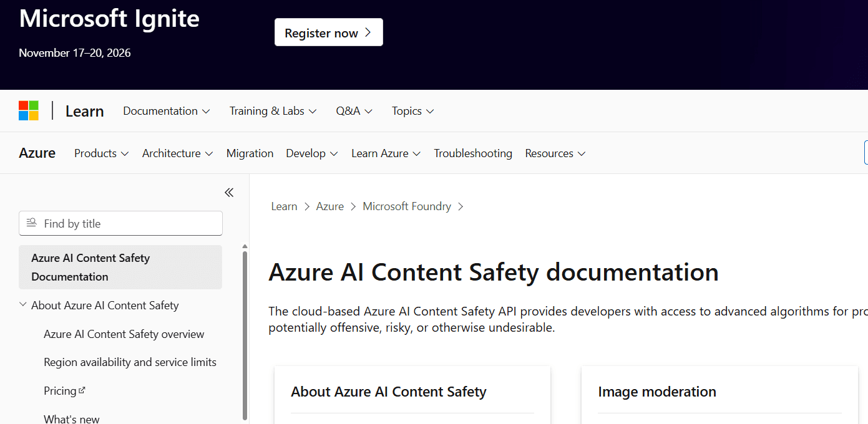Go to the Azure breadcrumb link

point(330,206)
